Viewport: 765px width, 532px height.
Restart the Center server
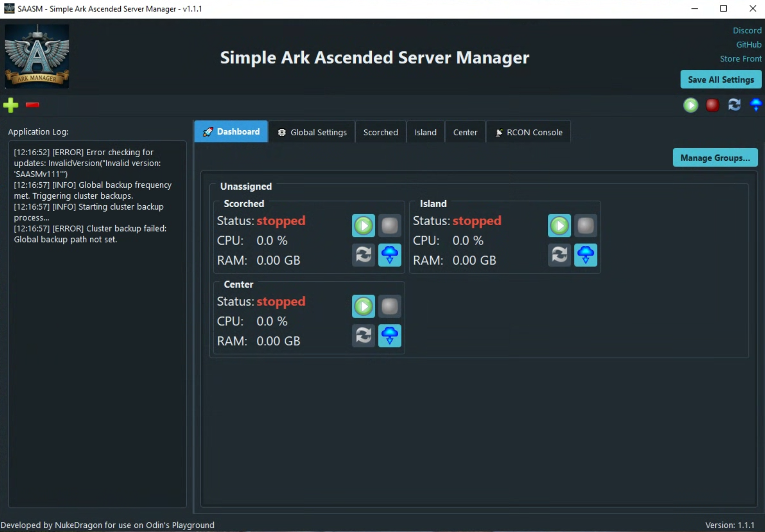363,335
